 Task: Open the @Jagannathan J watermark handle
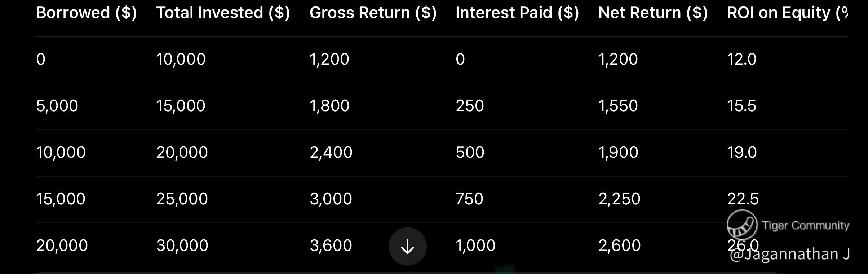coord(789,254)
